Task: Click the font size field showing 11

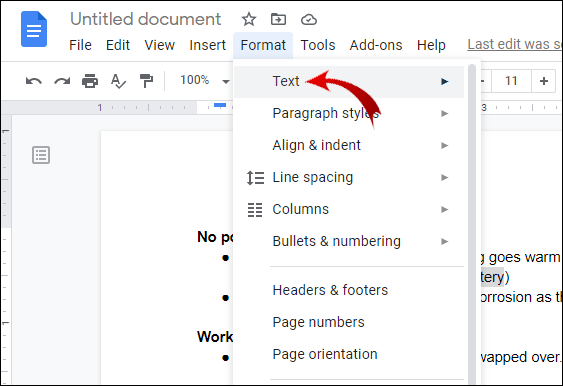Action: pos(511,81)
